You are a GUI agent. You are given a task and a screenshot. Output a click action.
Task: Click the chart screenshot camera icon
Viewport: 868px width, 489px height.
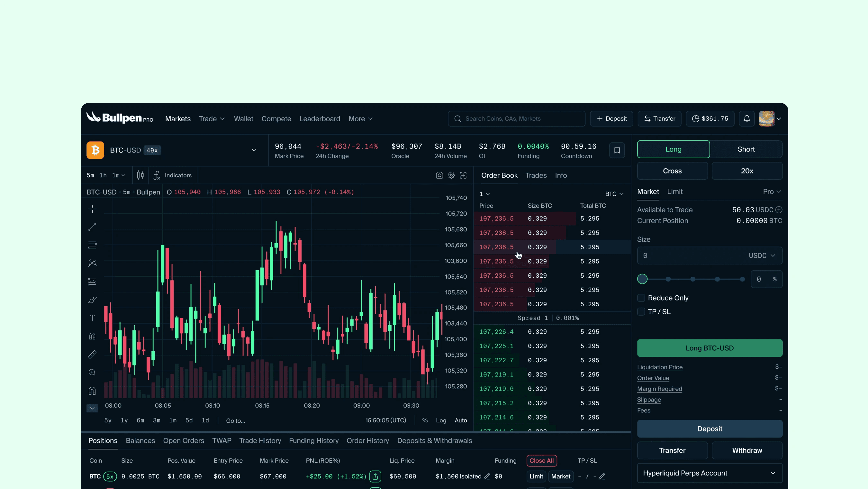coord(439,175)
